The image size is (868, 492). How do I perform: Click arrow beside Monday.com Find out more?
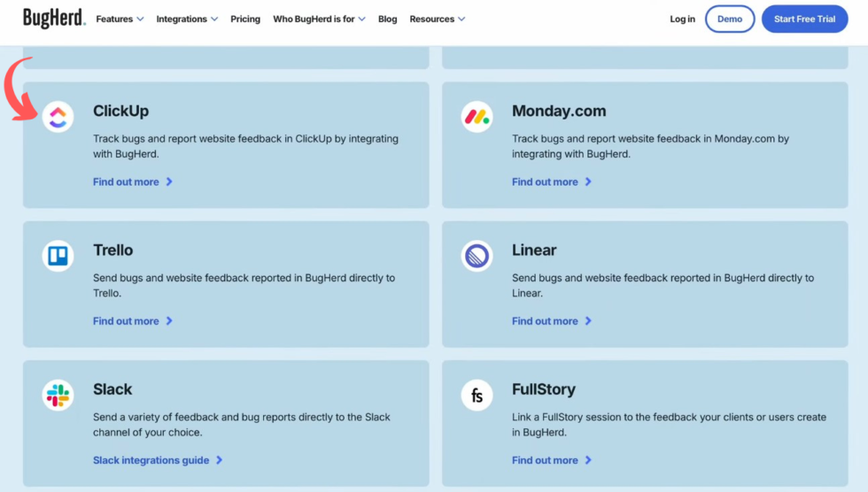[588, 182]
